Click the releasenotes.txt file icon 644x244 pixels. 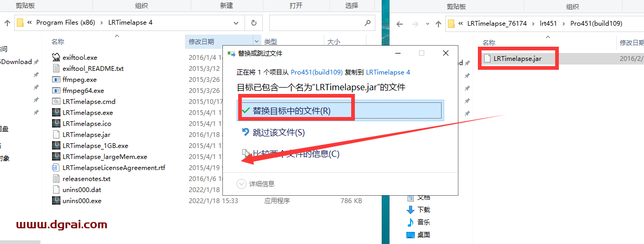[57, 178]
